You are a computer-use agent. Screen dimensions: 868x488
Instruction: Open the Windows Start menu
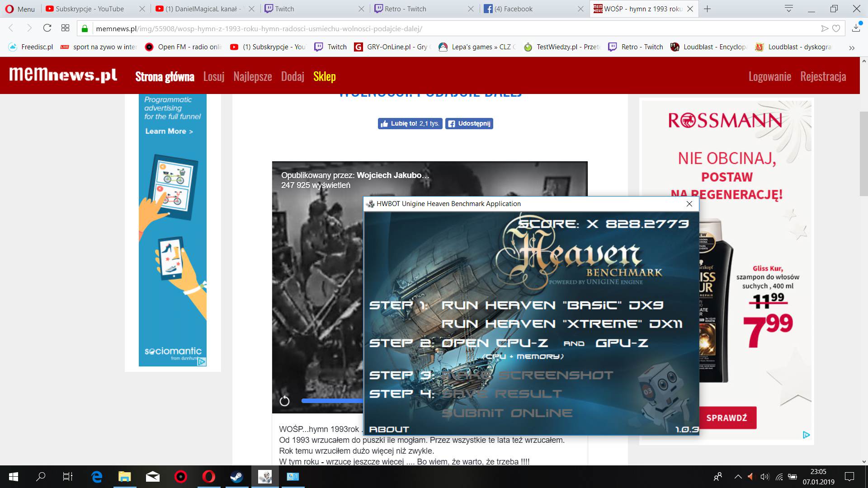(x=14, y=477)
